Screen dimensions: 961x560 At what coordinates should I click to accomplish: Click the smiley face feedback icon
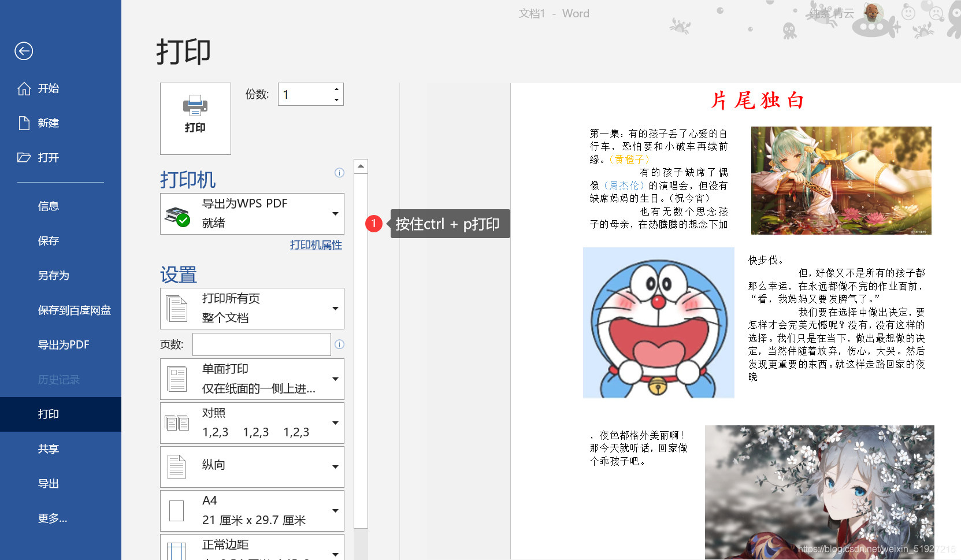pos(908,12)
